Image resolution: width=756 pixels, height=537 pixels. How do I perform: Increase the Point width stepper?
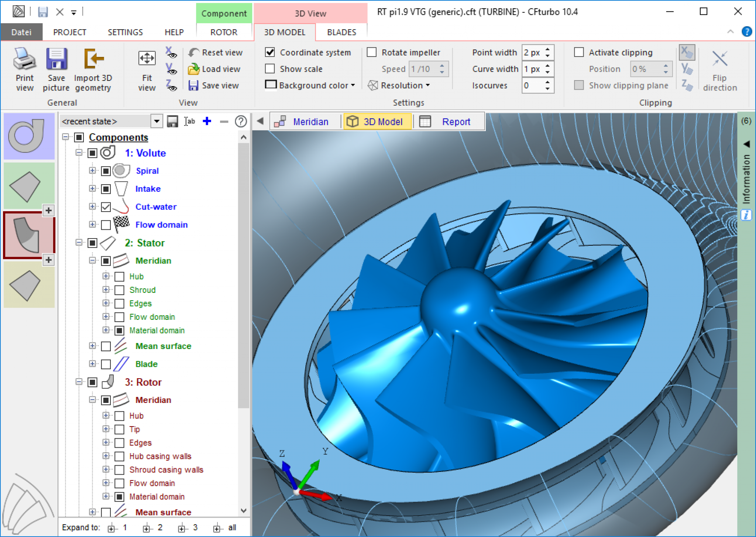[548, 49]
